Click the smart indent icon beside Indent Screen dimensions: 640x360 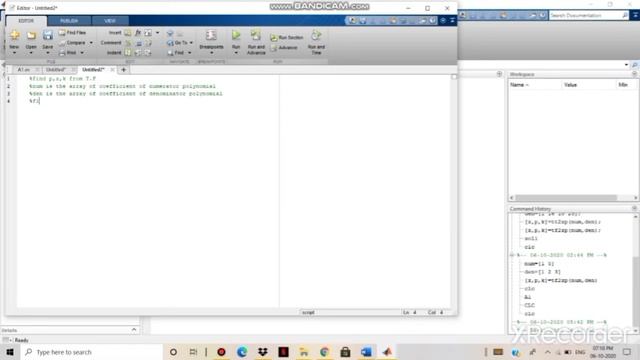click(x=128, y=53)
